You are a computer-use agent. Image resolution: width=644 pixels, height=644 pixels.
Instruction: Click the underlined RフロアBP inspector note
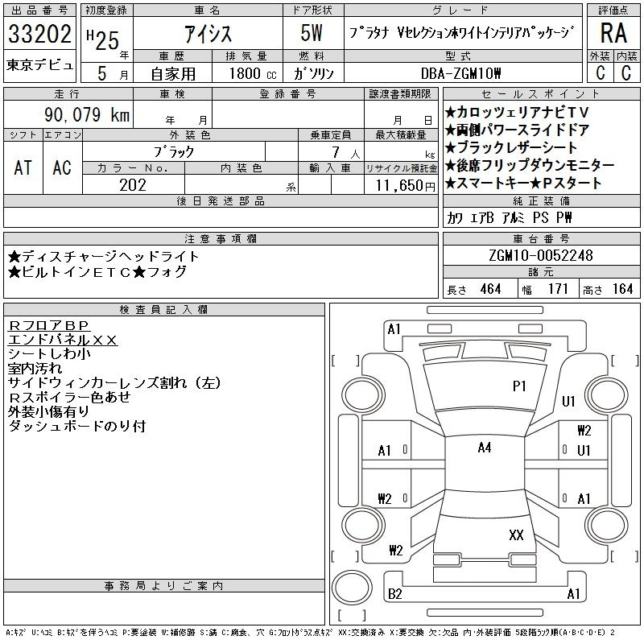point(48,325)
